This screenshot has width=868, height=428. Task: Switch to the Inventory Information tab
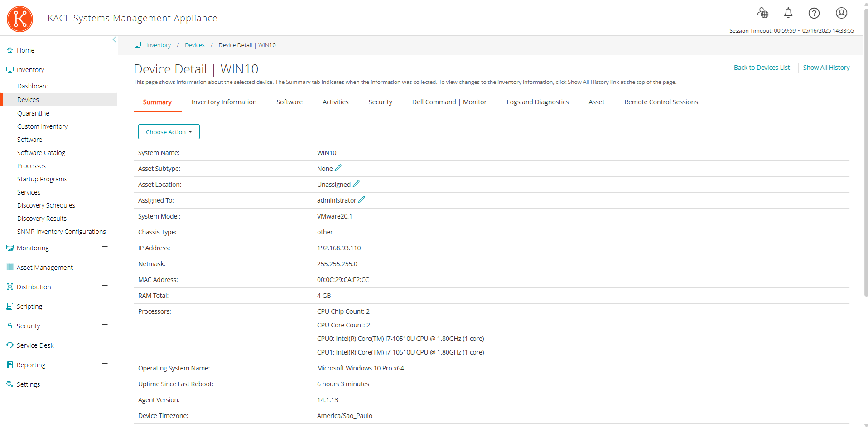click(x=224, y=102)
